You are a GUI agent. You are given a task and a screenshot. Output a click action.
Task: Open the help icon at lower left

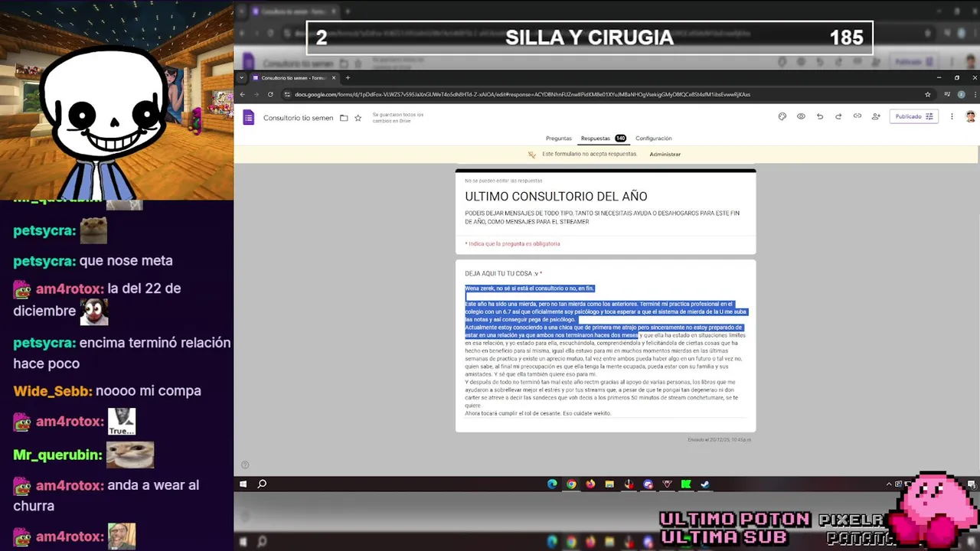(245, 465)
